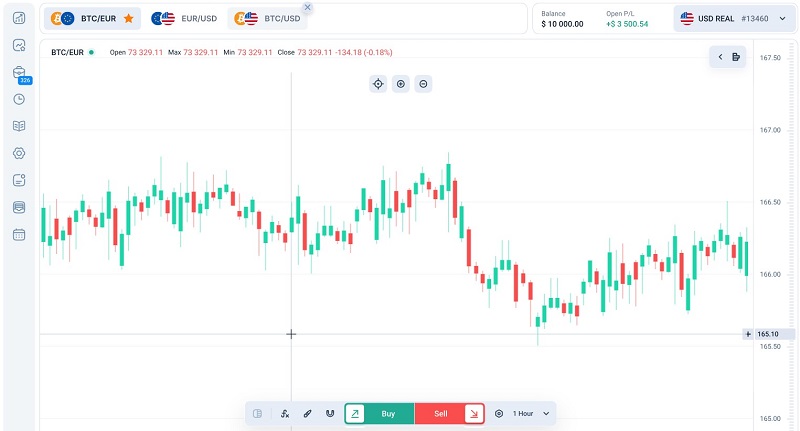
Task: Expand the side panel with the left chevron
Action: coord(720,57)
